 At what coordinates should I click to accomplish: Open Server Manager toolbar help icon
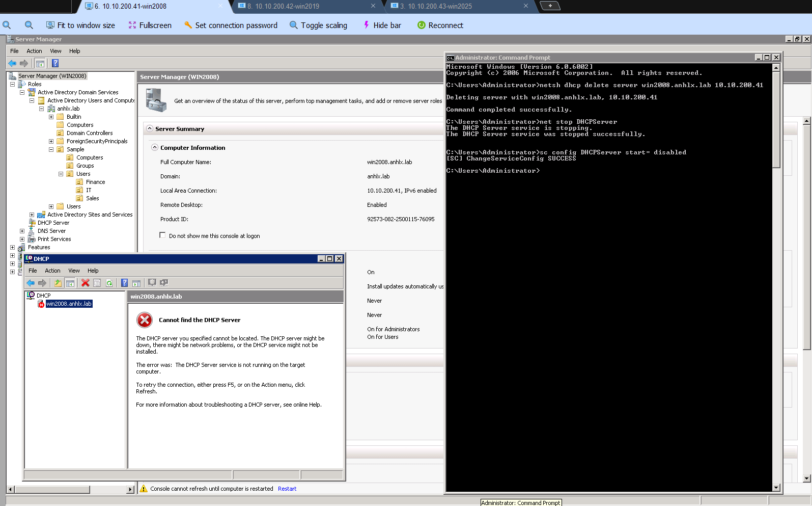(x=55, y=63)
